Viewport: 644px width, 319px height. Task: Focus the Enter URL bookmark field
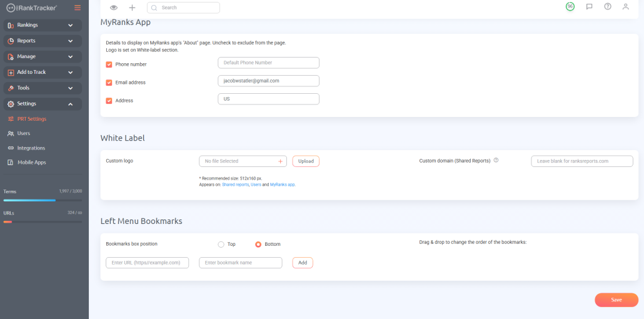point(148,263)
